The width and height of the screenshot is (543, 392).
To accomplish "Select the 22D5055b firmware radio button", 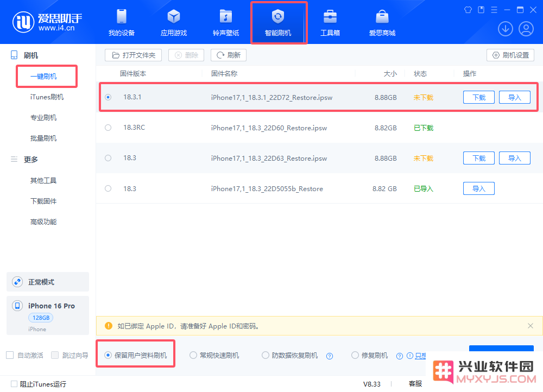I will (x=108, y=188).
